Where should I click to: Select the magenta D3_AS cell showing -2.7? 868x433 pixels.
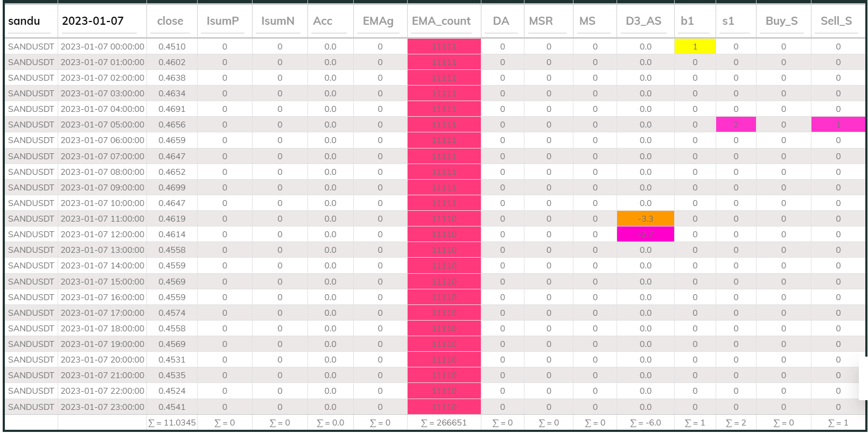(645, 235)
